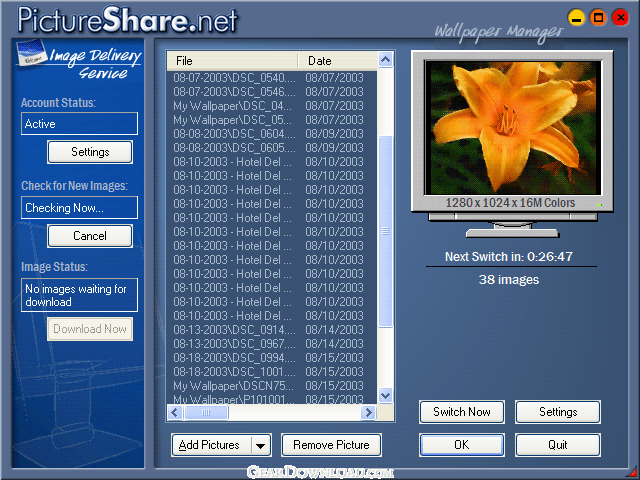Click the Download Now button
The width and height of the screenshot is (640, 480).
90,329
